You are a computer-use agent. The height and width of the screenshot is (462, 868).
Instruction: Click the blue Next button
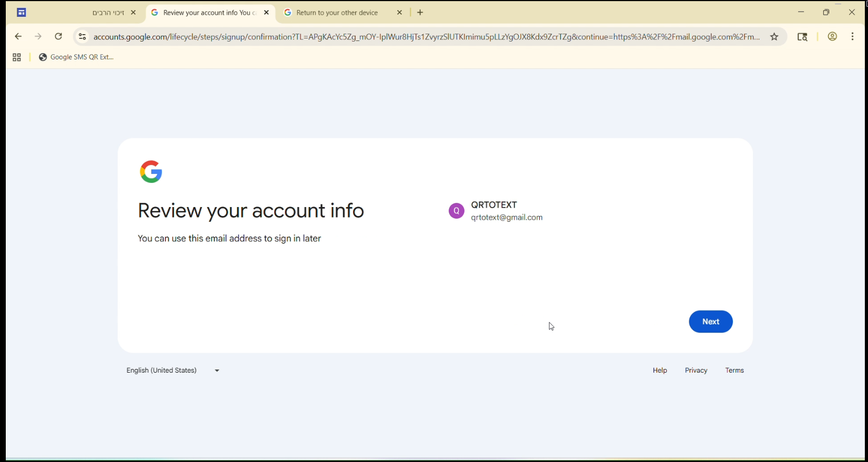coord(710,322)
